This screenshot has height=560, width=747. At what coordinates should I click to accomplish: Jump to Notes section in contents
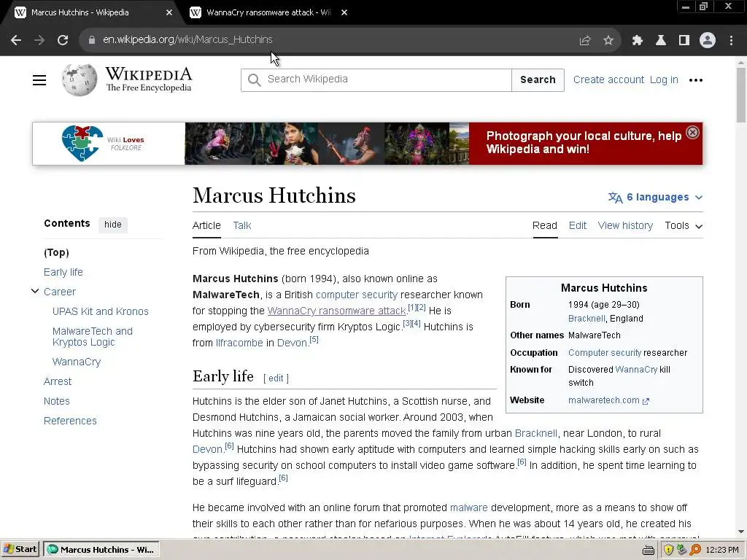pyautogui.click(x=57, y=401)
